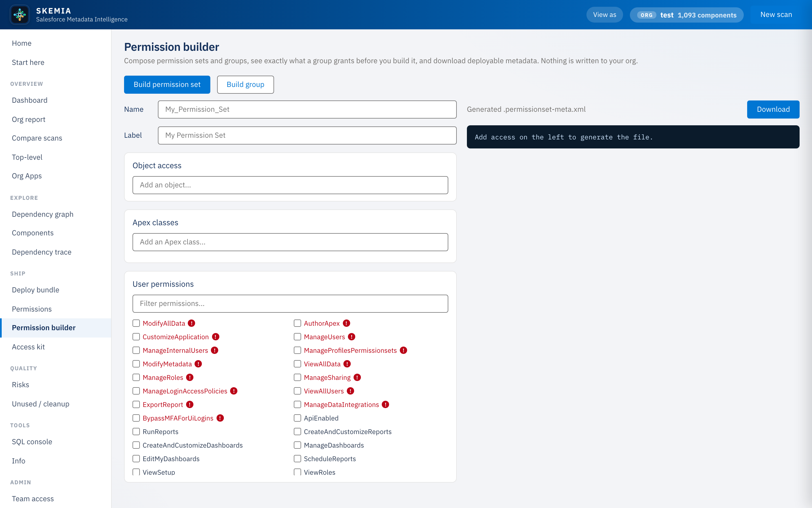Viewport: 812px width, 508px height.
Task: Click the ORG badge in header
Action: tap(646, 15)
